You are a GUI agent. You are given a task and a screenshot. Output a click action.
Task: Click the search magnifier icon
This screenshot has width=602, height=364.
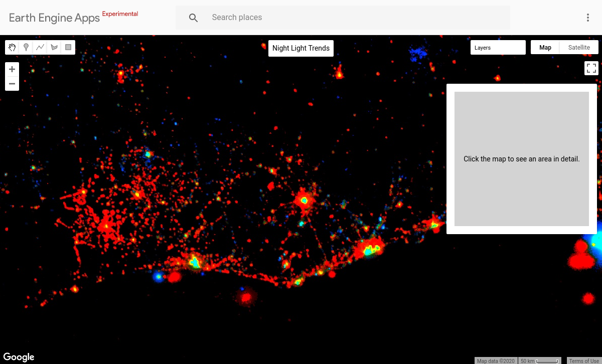pos(193,17)
